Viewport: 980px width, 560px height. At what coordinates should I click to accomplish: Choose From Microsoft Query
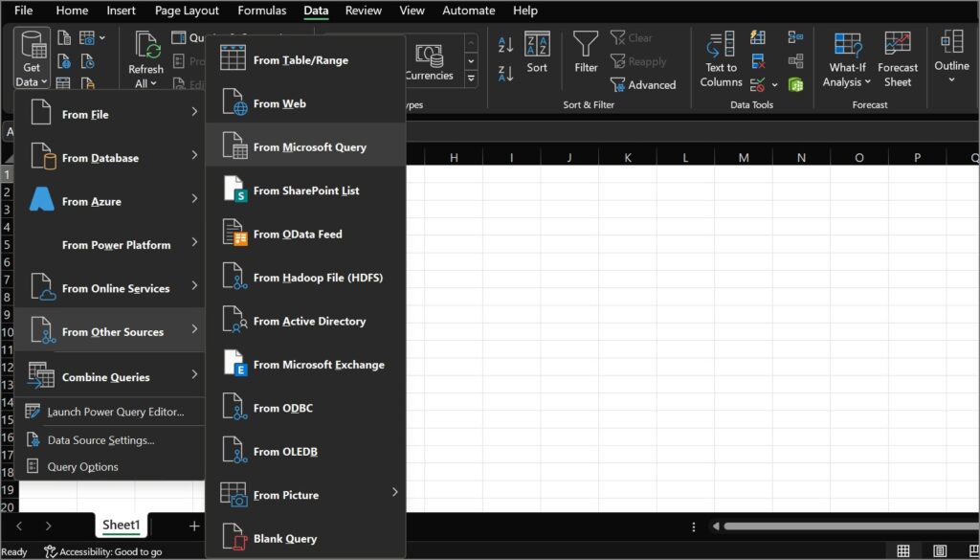(x=305, y=146)
